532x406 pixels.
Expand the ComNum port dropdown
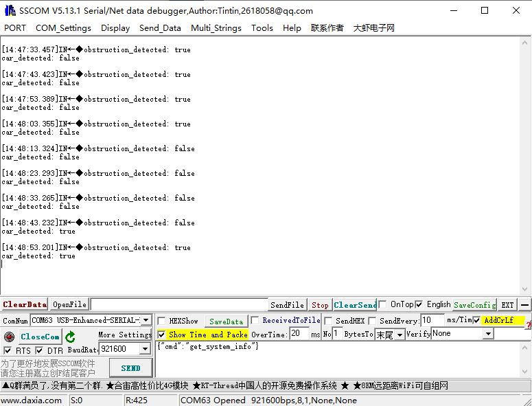(146, 320)
